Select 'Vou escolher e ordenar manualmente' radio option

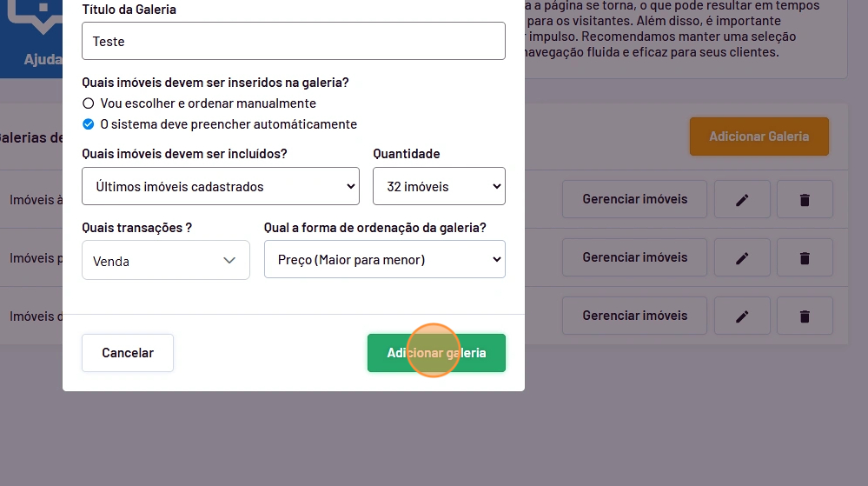coord(88,103)
